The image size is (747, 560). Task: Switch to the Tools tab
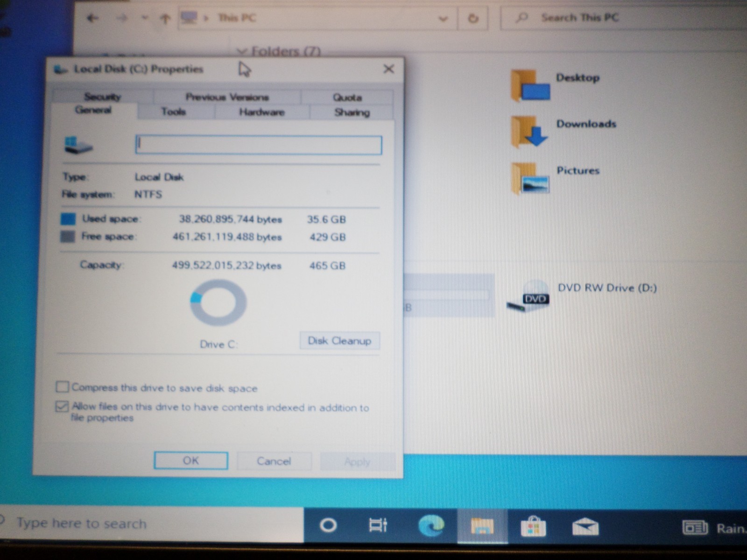tap(174, 112)
